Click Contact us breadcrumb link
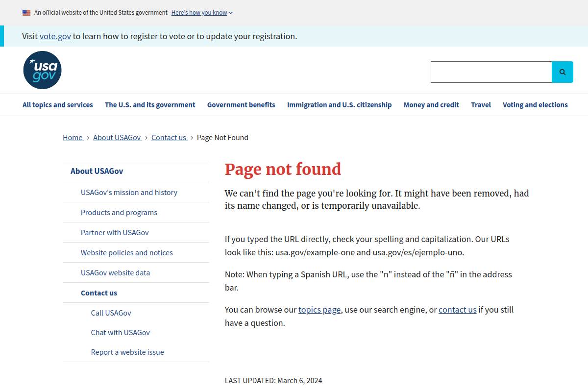The image size is (588, 392). 169,138
